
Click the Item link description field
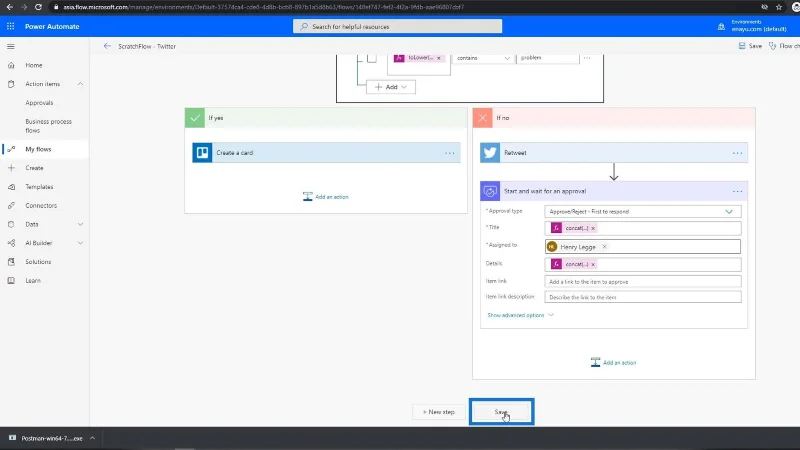(x=643, y=297)
